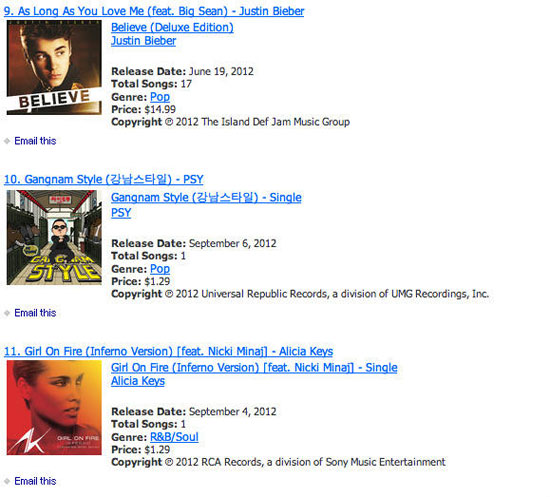Image resolution: width=550 pixels, height=497 pixels.
Task: Open the "9. As Long As You Love Me" title link
Action: pos(154,11)
